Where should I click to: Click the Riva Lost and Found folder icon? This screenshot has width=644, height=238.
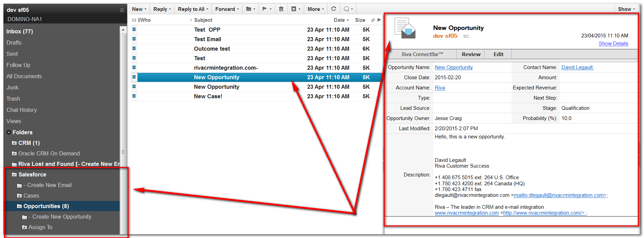coord(14,164)
